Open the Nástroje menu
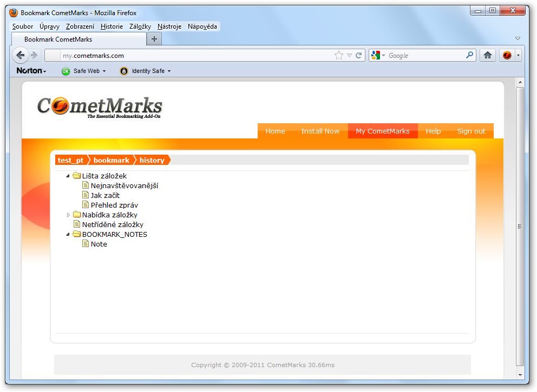Viewport: 537px width, 392px height. [169, 26]
